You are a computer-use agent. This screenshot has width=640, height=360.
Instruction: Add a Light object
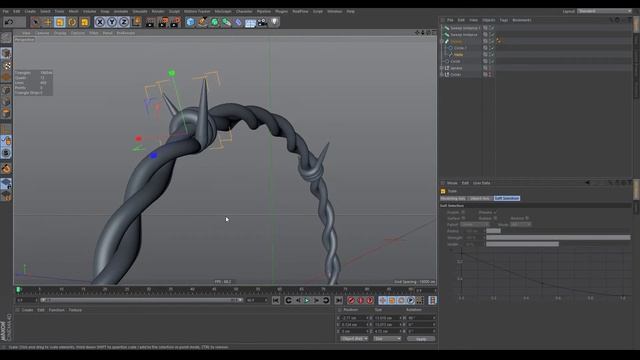[274, 22]
